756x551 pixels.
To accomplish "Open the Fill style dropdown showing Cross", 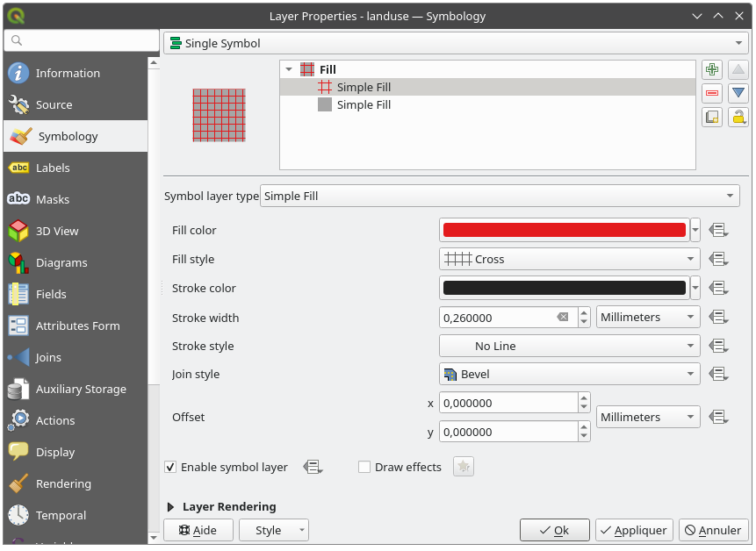I will (569, 259).
